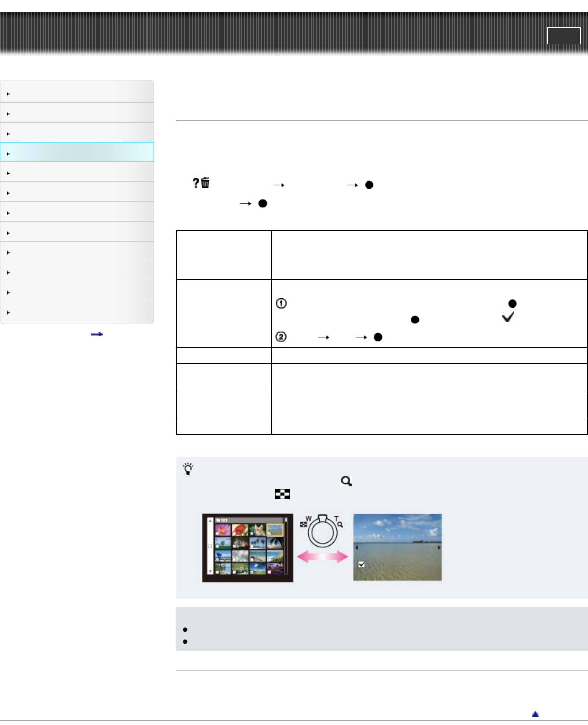Click the lightbulb hint icon

[188, 469]
